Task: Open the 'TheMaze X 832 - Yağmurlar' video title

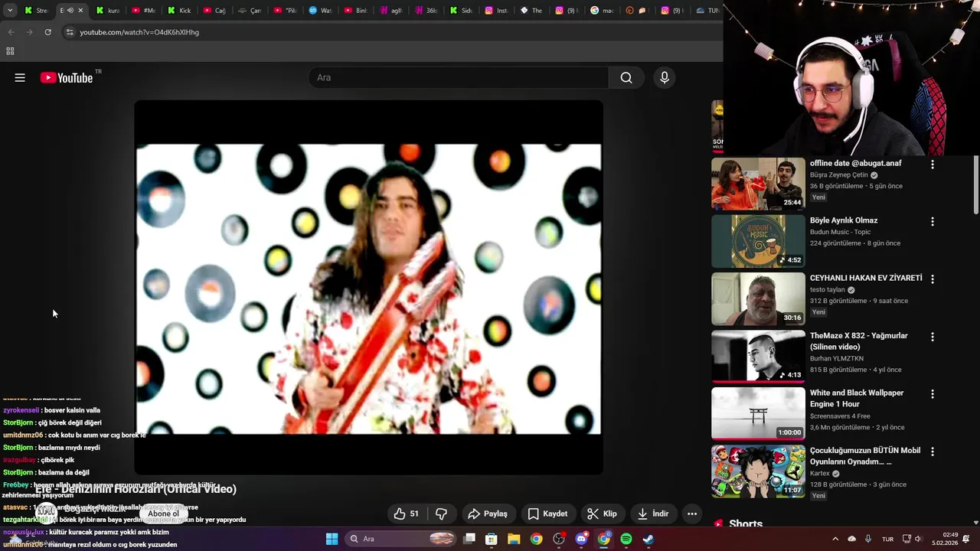Action: tap(858, 341)
